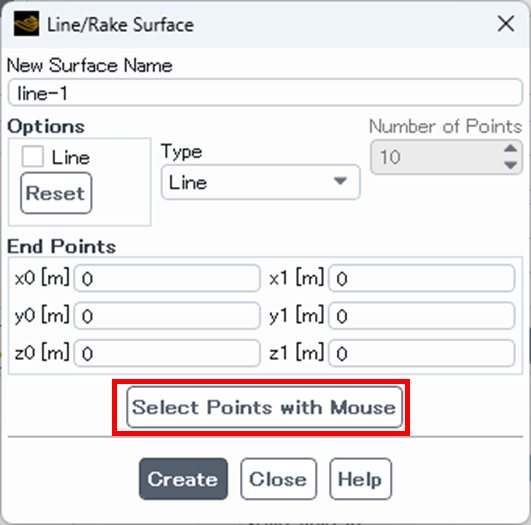Click the Close button at bottom
The image size is (531, 525).
(278, 479)
